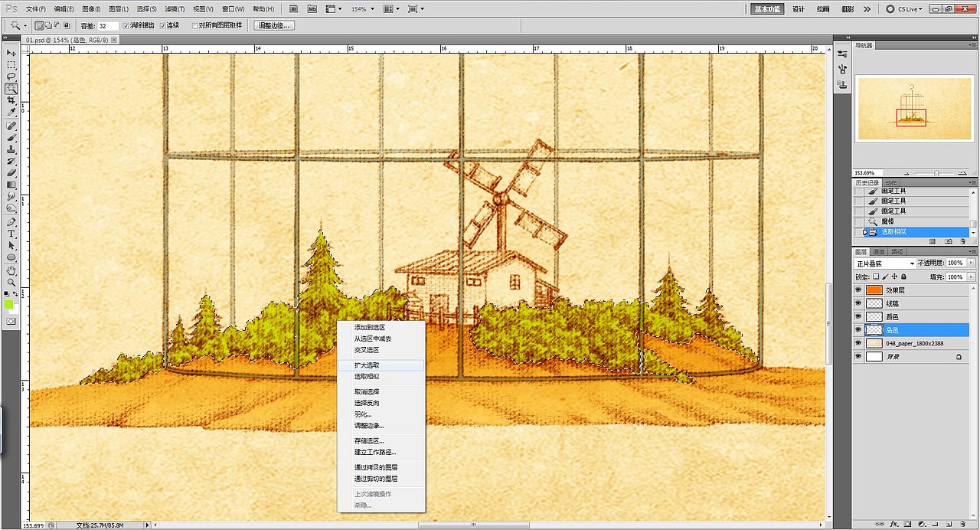Choose 扩大选取 from context menu

click(x=381, y=365)
